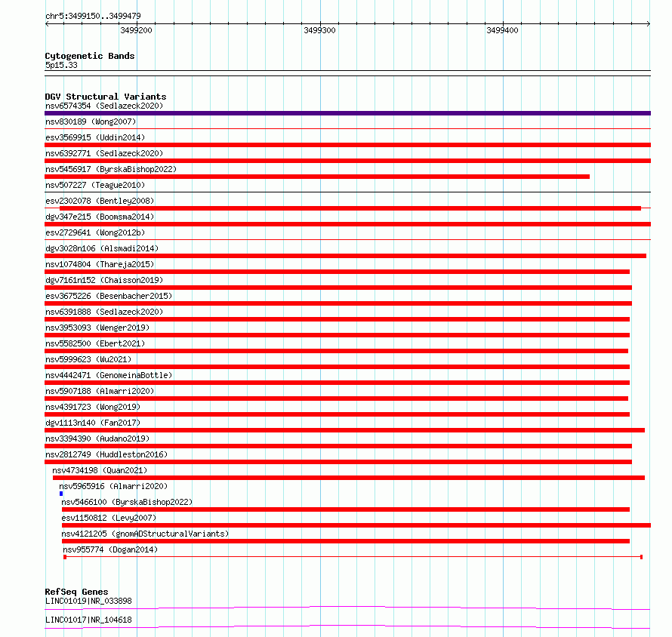The image size is (672, 637).
Task: Select esv3675226 (Besenbacher2015) label
Action: click(x=109, y=296)
